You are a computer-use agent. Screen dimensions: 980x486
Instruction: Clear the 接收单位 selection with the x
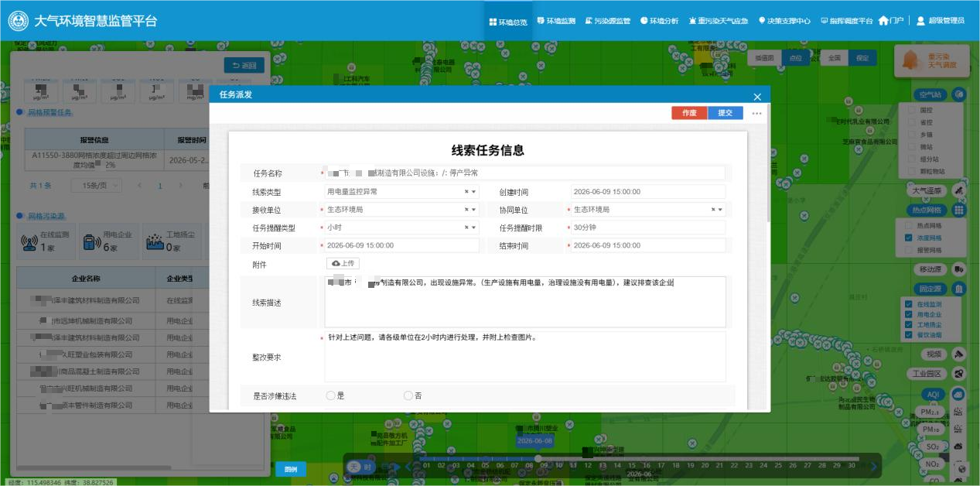click(466, 210)
